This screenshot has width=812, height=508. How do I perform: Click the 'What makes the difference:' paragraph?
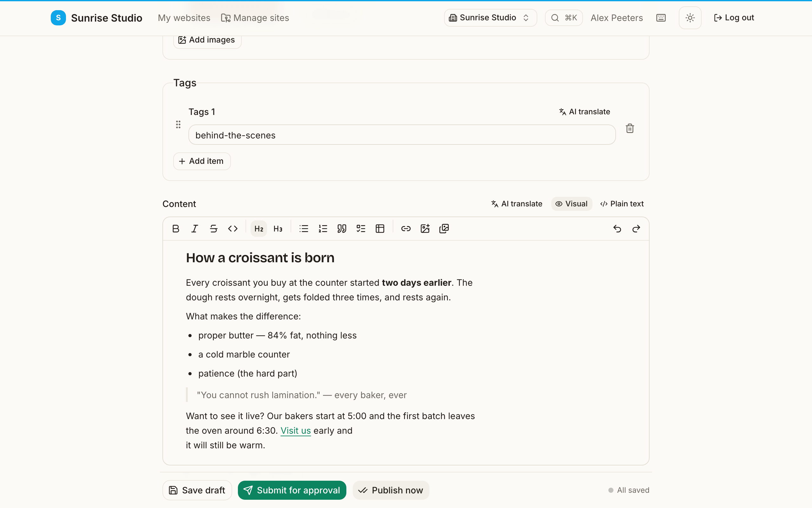coord(243,317)
